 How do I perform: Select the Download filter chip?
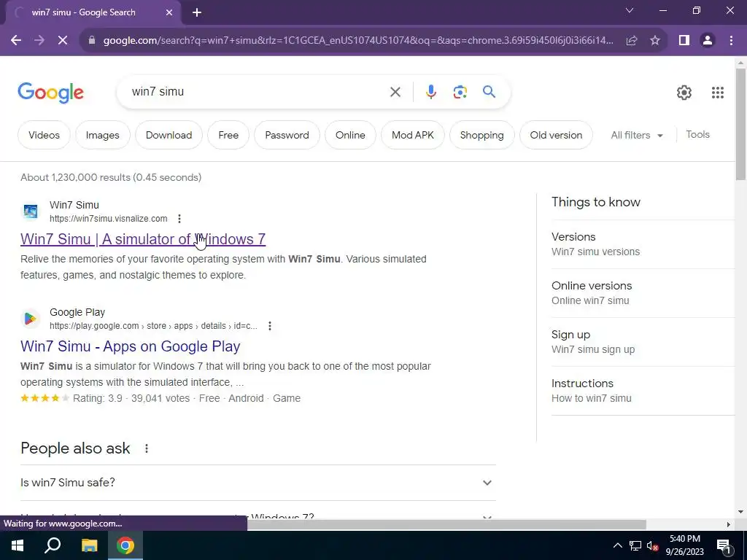click(169, 135)
